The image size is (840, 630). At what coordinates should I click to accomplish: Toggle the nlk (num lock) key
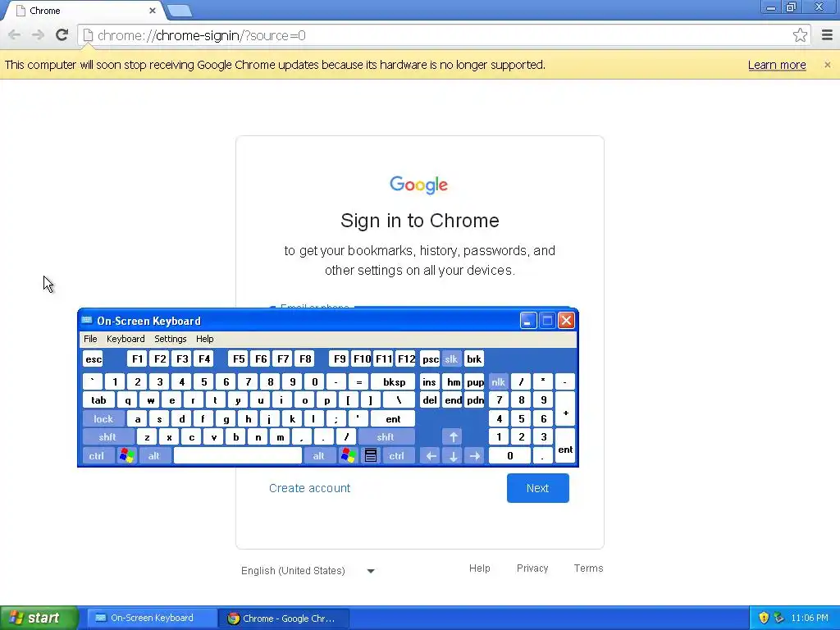tap(498, 382)
